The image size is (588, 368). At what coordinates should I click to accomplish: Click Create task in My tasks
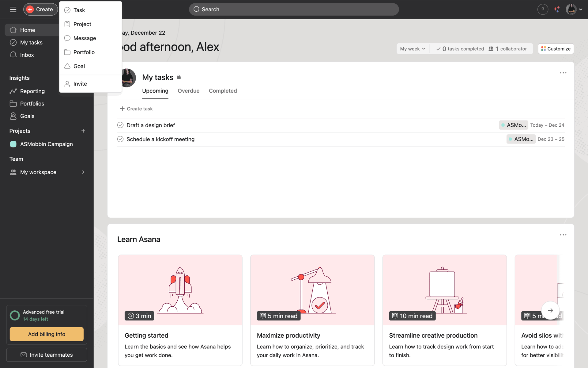coord(136,109)
